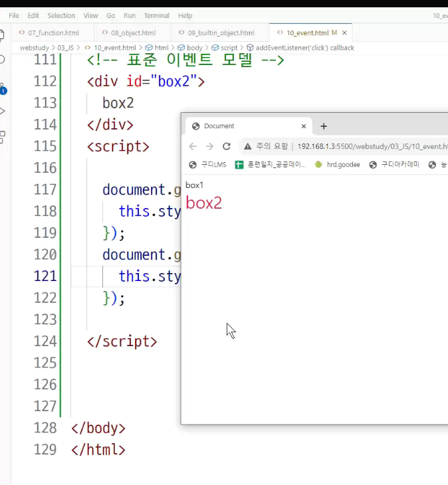Screen dimensions: 448x485
Task: Open the 구디아카데미 bookmark
Action: click(x=394, y=165)
